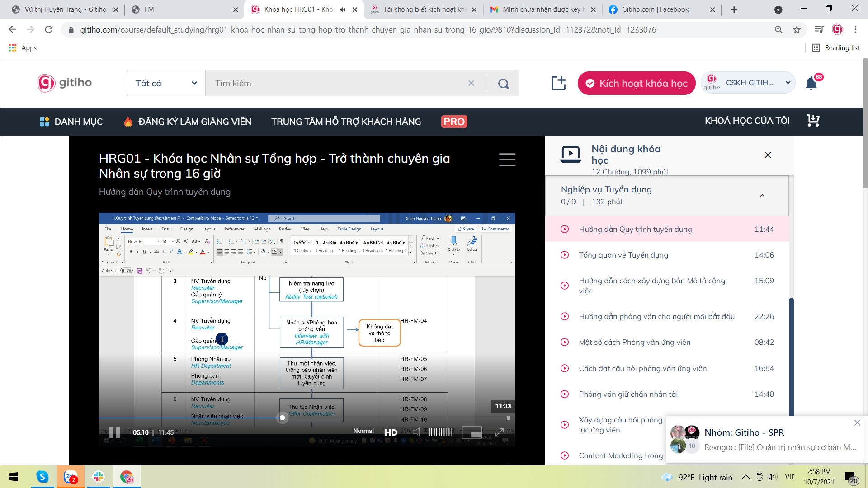Change playback speed from Normal
The width and height of the screenshot is (868, 488).
[x=363, y=431]
